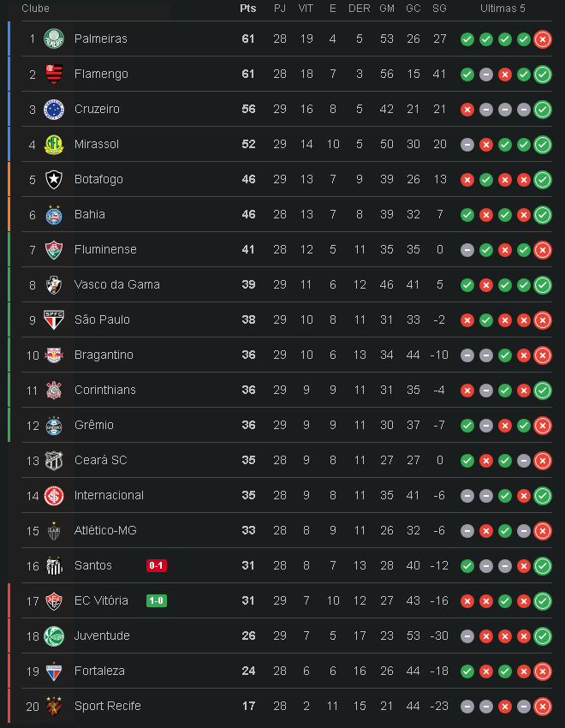Image resolution: width=565 pixels, height=728 pixels.
Task: Open the Internacional team name link
Action: (109, 495)
